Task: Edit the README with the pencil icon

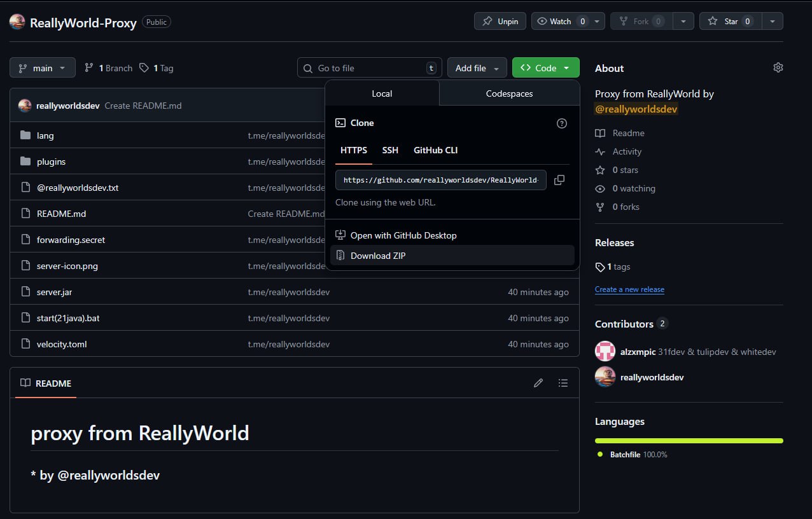Action: [x=538, y=382]
